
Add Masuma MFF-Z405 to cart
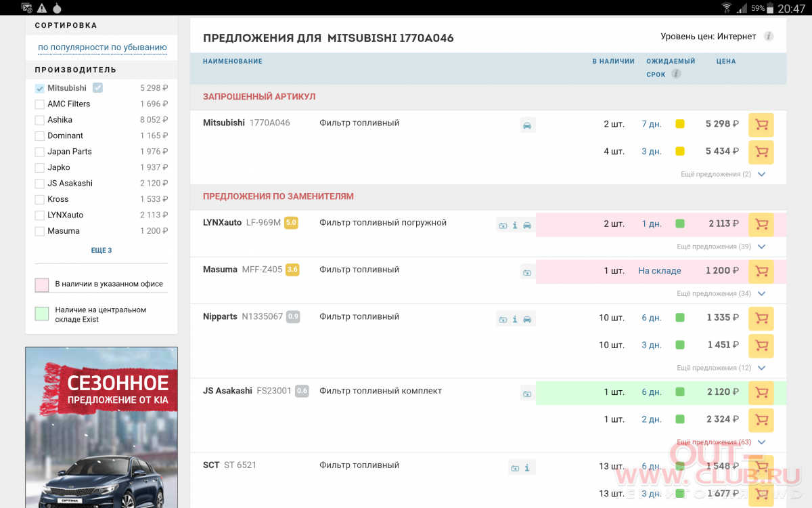click(761, 271)
